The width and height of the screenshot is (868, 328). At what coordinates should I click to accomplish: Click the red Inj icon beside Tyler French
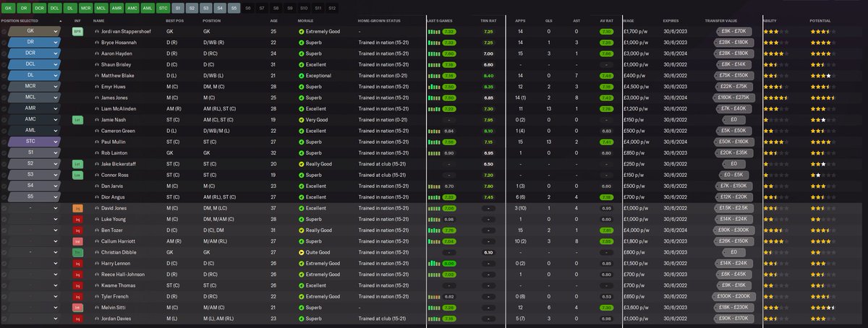[x=77, y=296]
